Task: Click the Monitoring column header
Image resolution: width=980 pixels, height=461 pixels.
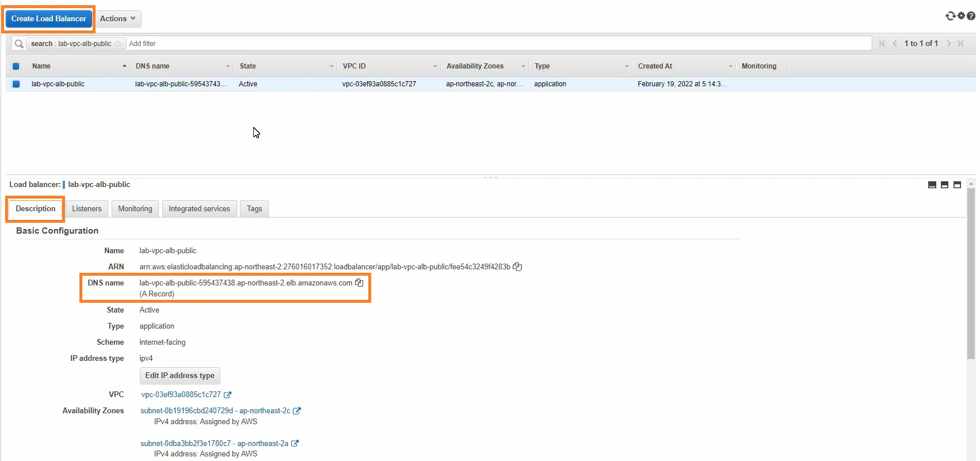Action: click(x=759, y=66)
